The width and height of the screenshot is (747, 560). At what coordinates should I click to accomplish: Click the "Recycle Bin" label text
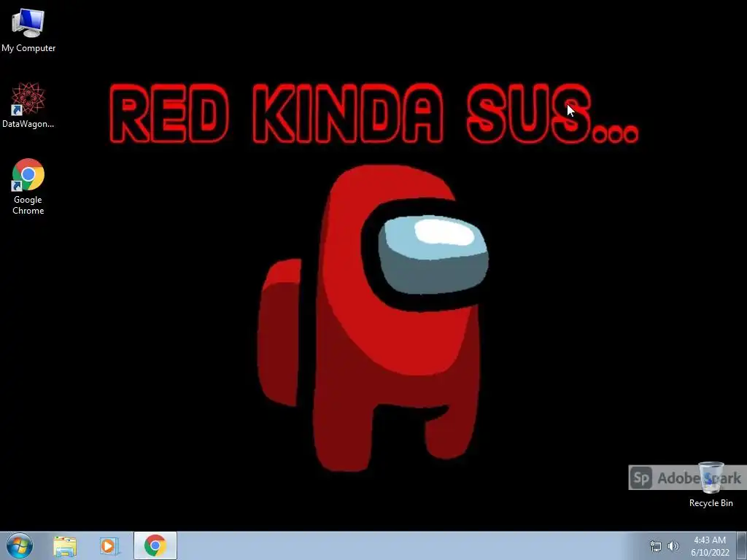711,503
